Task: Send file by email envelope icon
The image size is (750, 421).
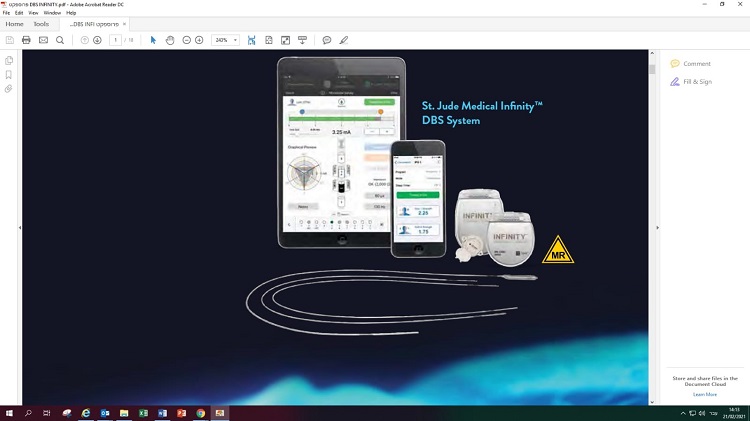Action: [44, 40]
